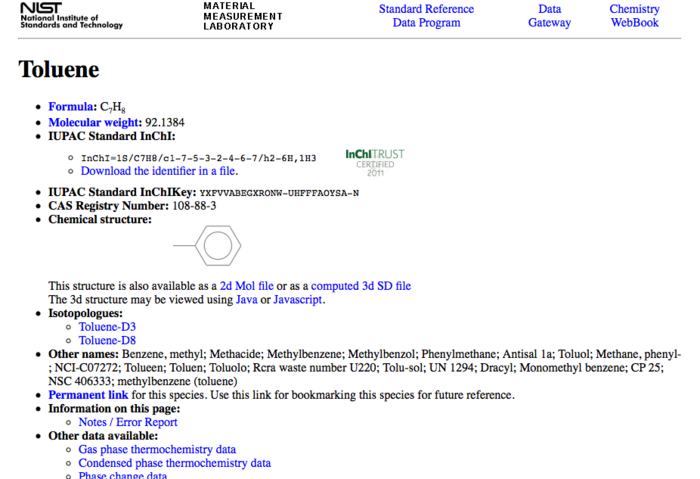The image size is (700, 479).
Task: Open the Toluene-D8 isotopologue
Action: 107,341
